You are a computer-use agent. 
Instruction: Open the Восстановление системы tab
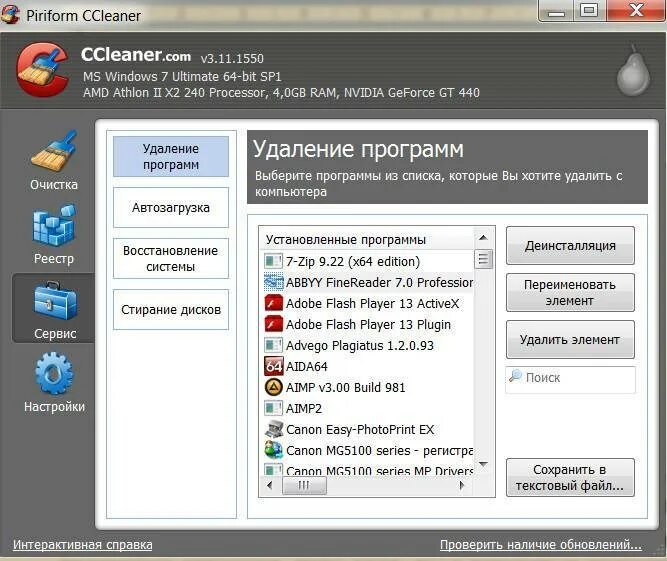(171, 258)
